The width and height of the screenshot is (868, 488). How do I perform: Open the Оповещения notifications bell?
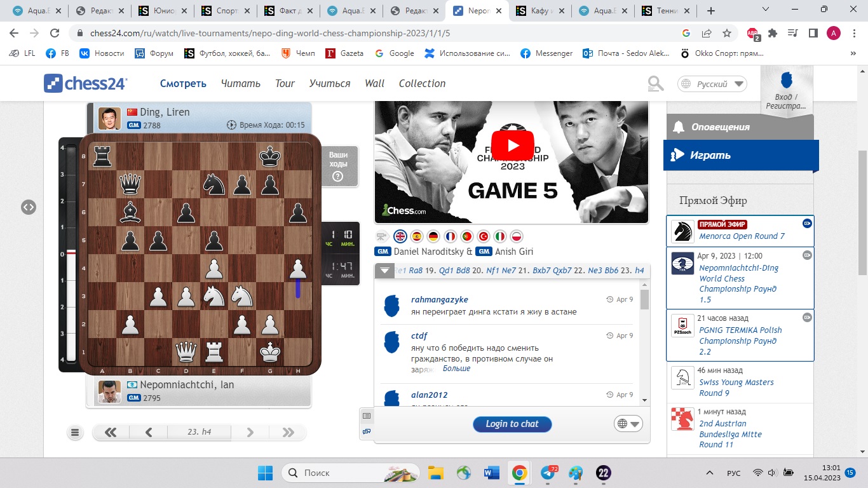click(x=678, y=127)
